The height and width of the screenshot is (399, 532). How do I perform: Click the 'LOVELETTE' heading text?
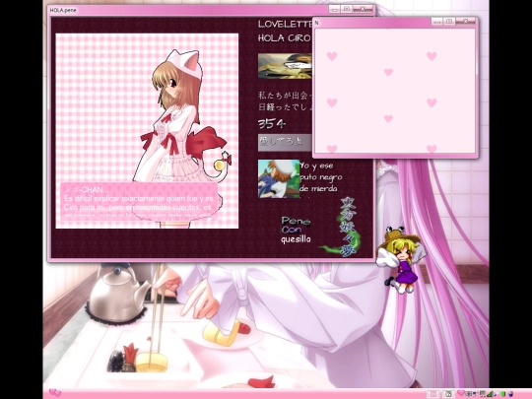285,24
